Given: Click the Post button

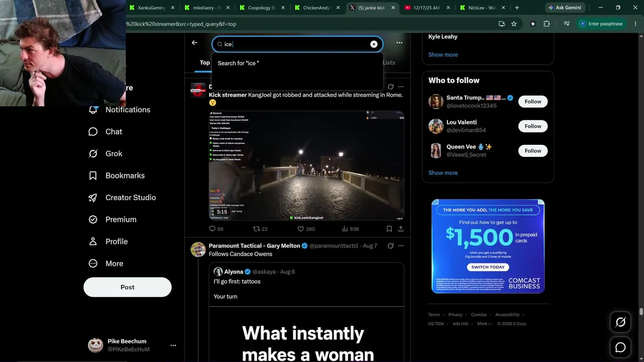Looking at the screenshot, I should (x=127, y=287).
